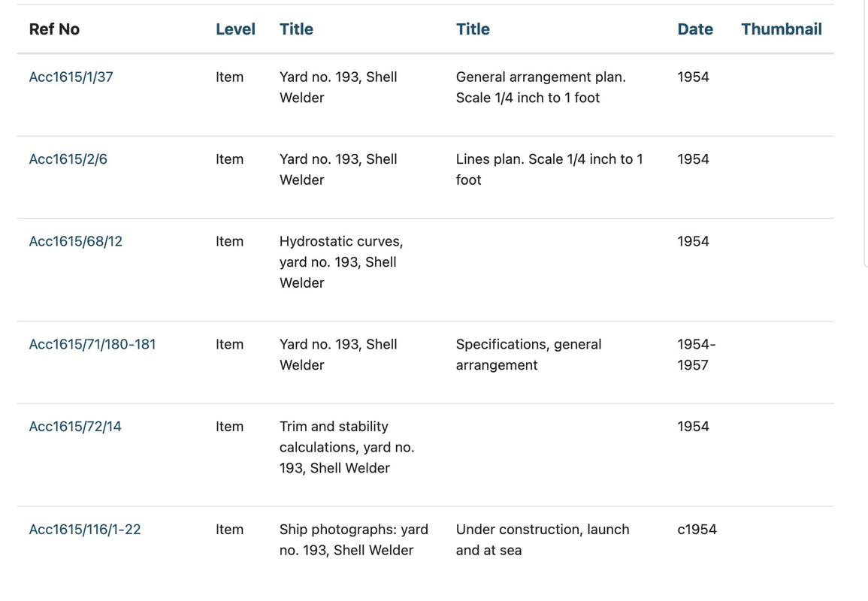Click the first Title column header
This screenshot has height=601, width=868.
coord(296,29)
